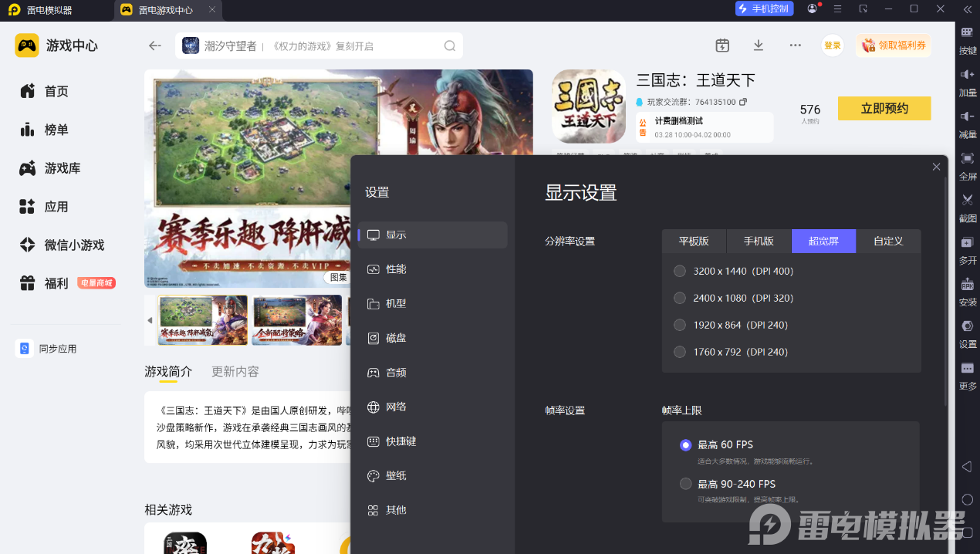Click the previous thumbnail arrow
Viewport: 980px width, 554px height.
click(x=150, y=320)
